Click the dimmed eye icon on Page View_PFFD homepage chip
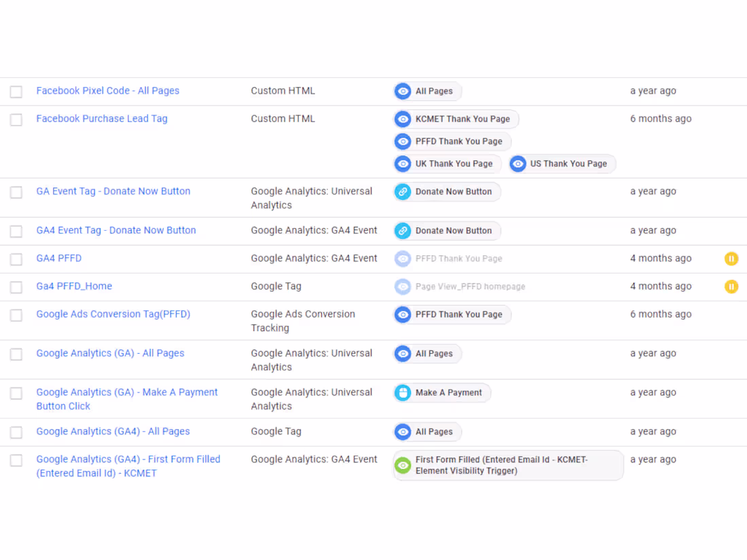 click(403, 286)
